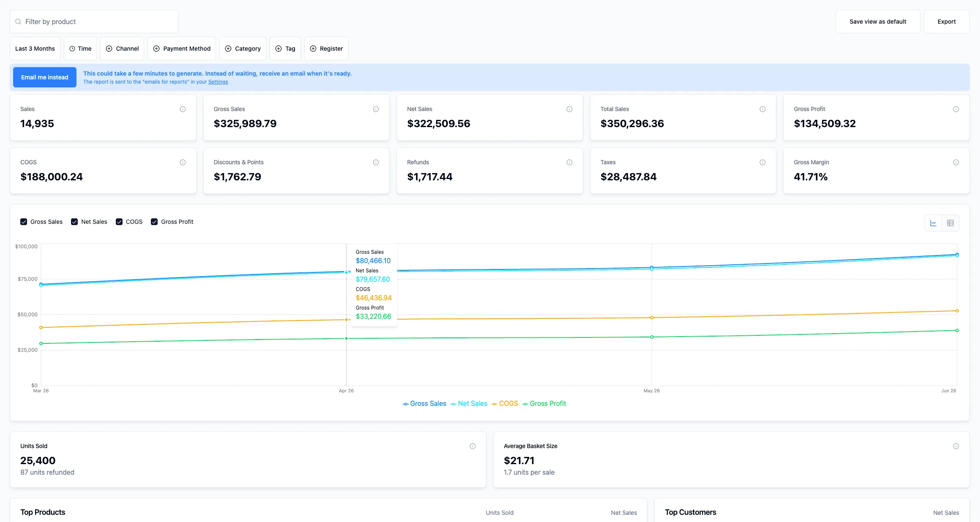Toggle the Net Sales checkbox

pyautogui.click(x=74, y=222)
